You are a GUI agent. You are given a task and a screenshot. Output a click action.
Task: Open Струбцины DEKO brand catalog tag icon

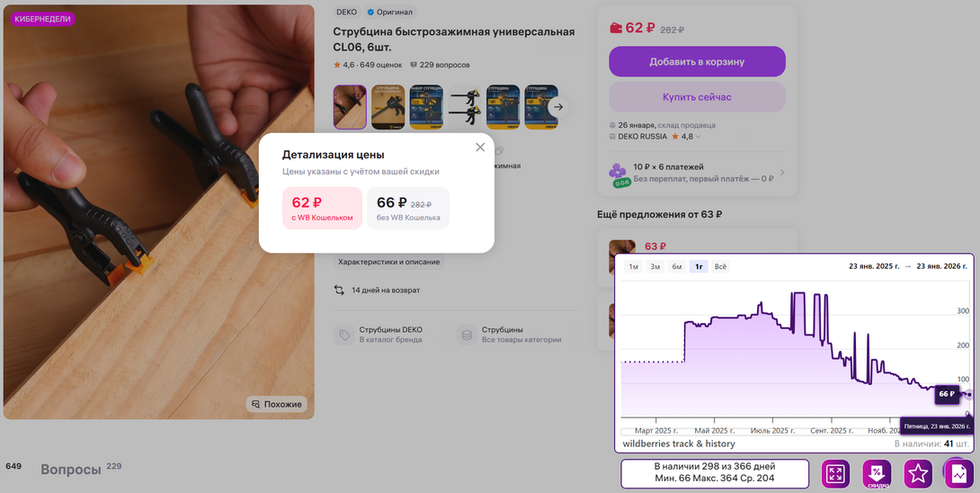pos(344,335)
